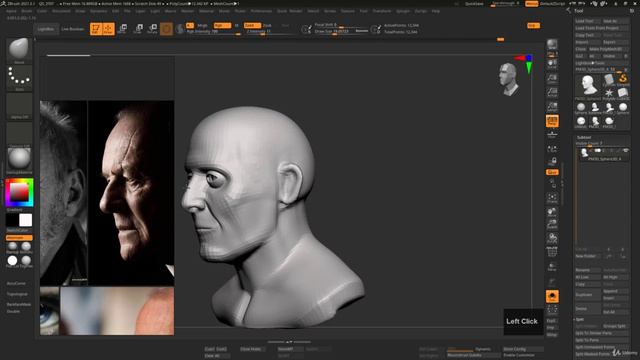Click the Load Tool button

pyautogui.click(x=587, y=21)
